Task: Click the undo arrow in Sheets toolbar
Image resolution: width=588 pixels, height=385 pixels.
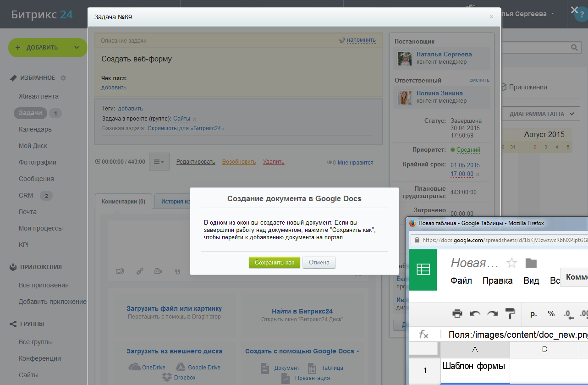Action: 475,314
